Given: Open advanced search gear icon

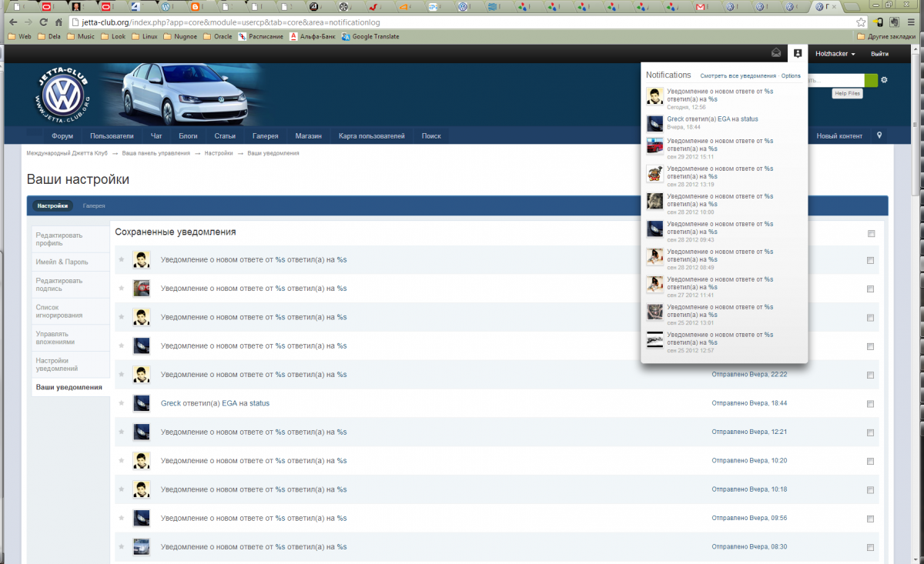Looking at the screenshot, I should (x=885, y=80).
